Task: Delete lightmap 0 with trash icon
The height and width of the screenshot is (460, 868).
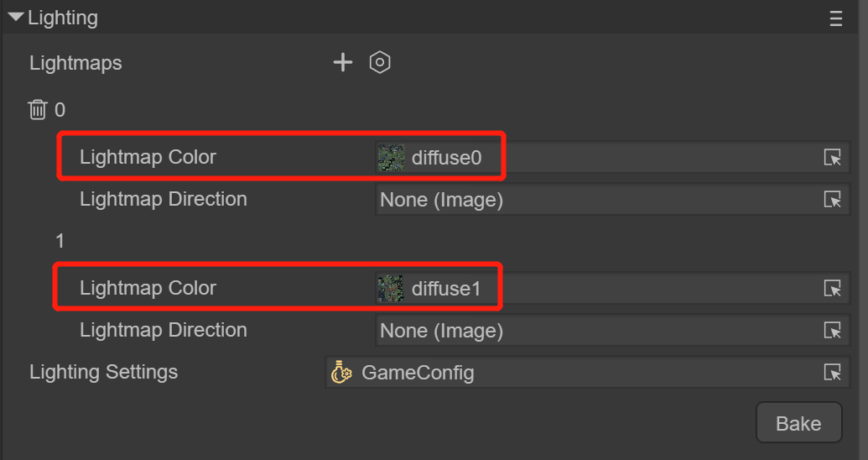Action: tap(38, 110)
